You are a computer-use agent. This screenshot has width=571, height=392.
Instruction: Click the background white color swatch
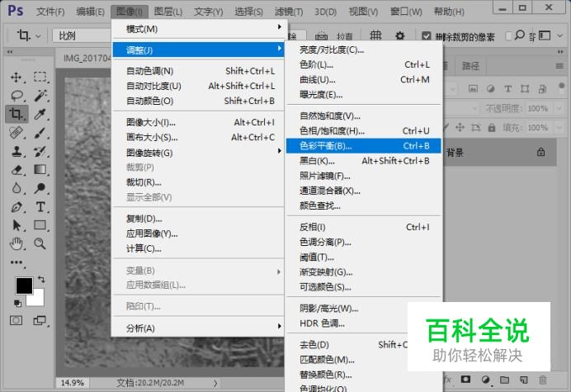coord(38,300)
